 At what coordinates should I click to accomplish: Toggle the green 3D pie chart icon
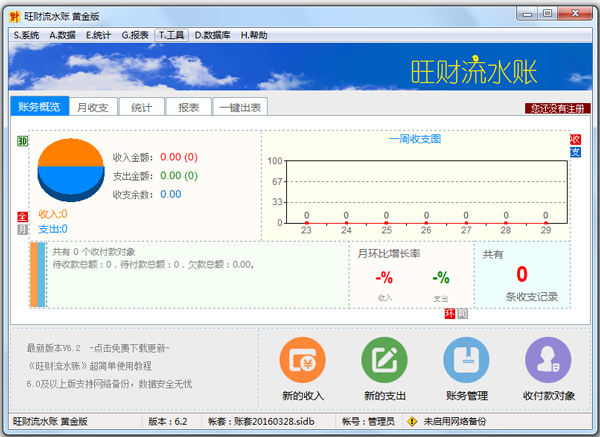coord(23,142)
